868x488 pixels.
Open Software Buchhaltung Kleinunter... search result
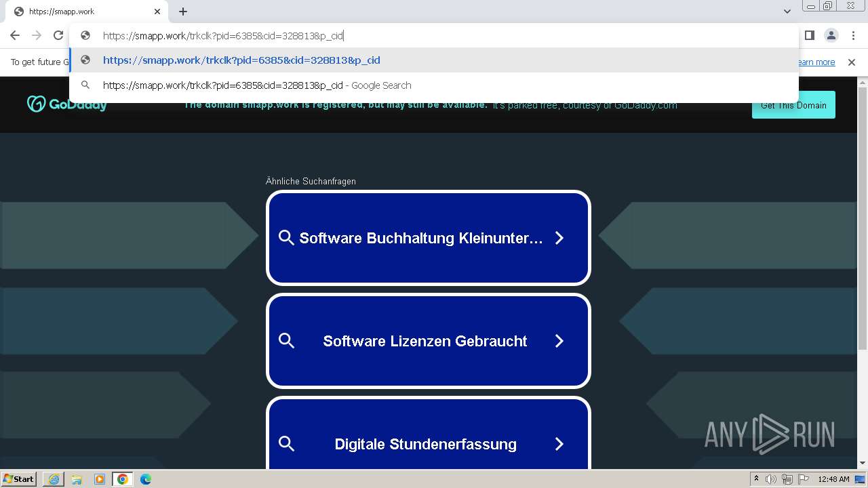point(429,238)
